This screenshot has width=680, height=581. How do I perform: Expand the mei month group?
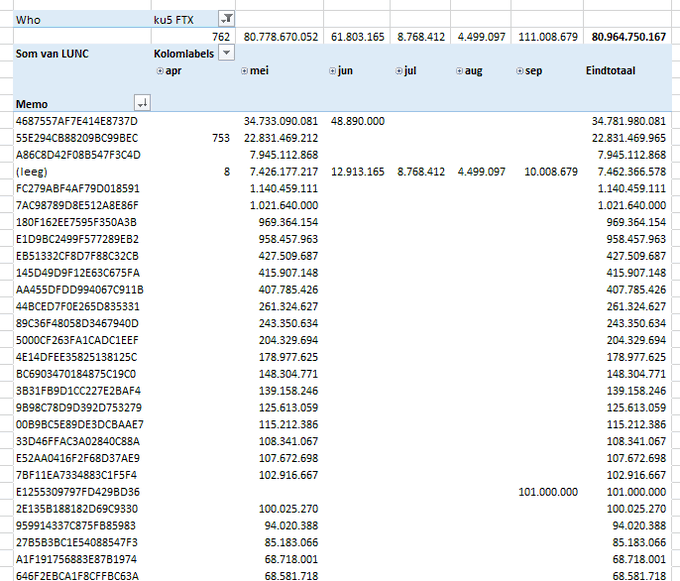tap(244, 71)
